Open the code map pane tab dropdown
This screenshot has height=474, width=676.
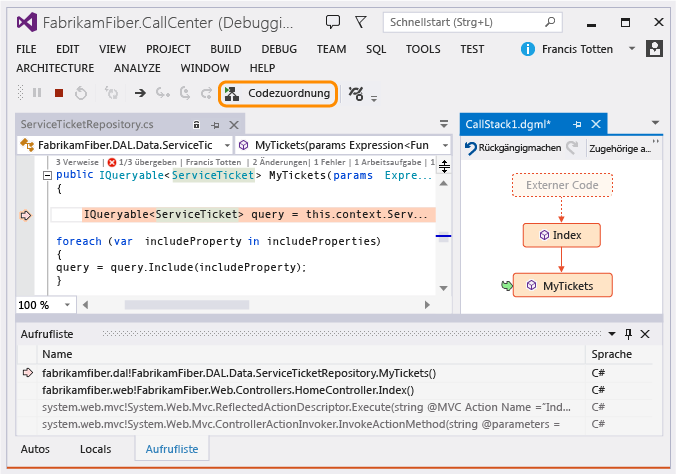[x=655, y=123]
